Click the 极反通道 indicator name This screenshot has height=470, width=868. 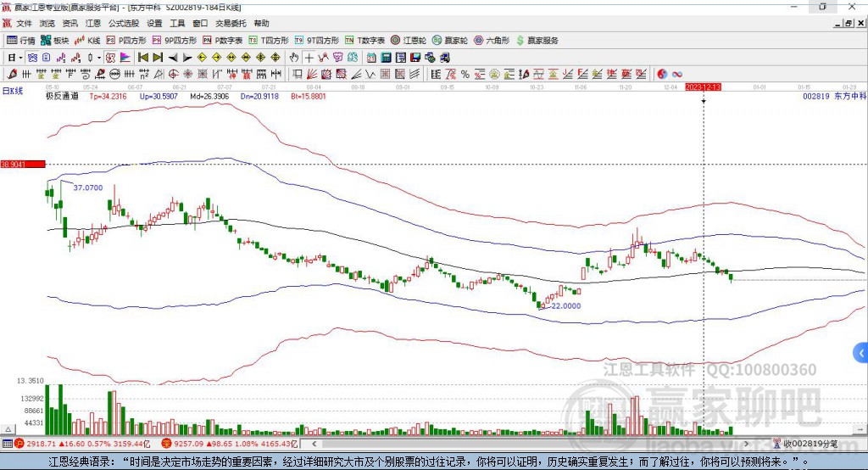coord(62,96)
